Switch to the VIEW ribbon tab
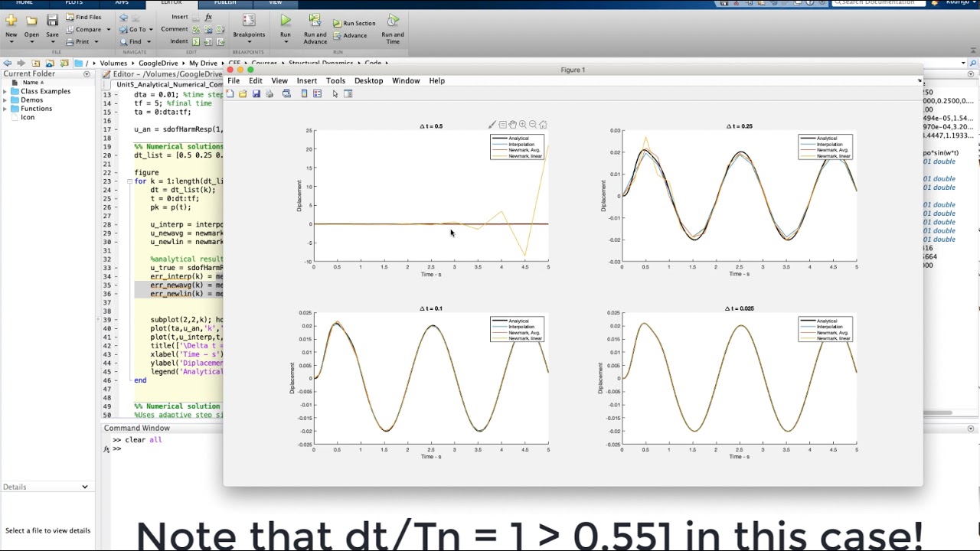The height and width of the screenshot is (551, 980). click(x=275, y=2)
